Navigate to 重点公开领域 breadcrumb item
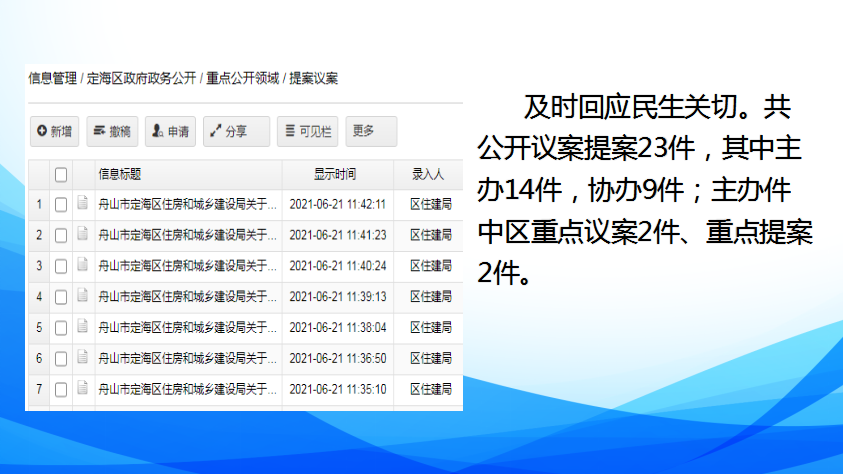843x474 pixels. [x=243, y=77]
